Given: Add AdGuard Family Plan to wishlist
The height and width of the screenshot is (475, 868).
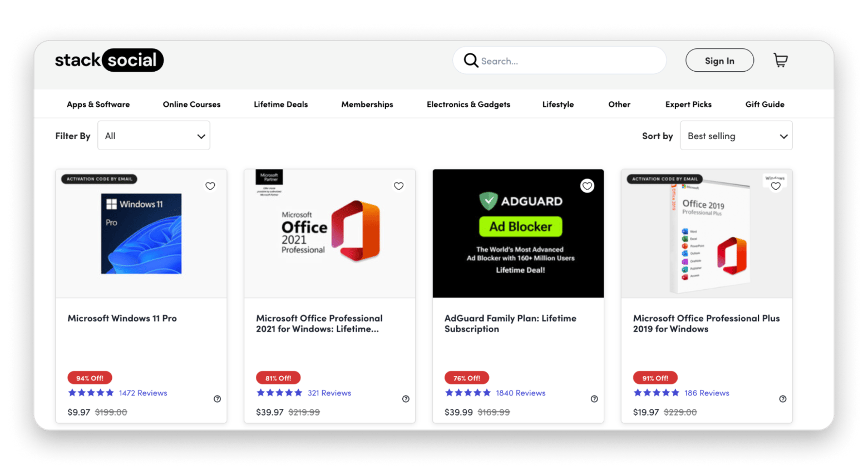Looking at the screenshot, I should [587, 186].
